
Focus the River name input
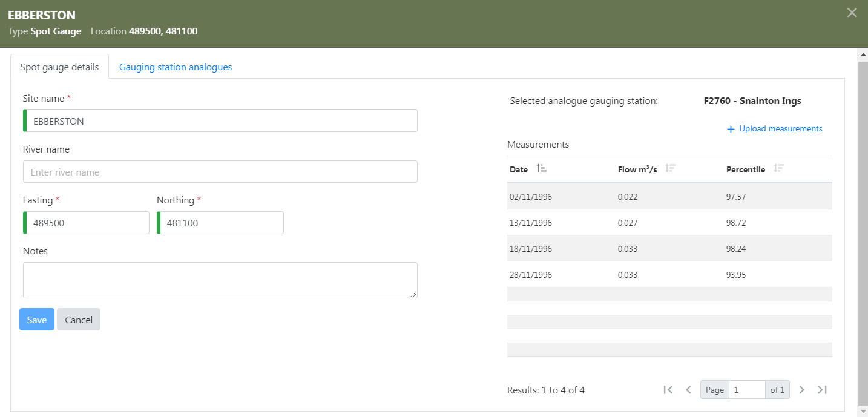point(220,172)
